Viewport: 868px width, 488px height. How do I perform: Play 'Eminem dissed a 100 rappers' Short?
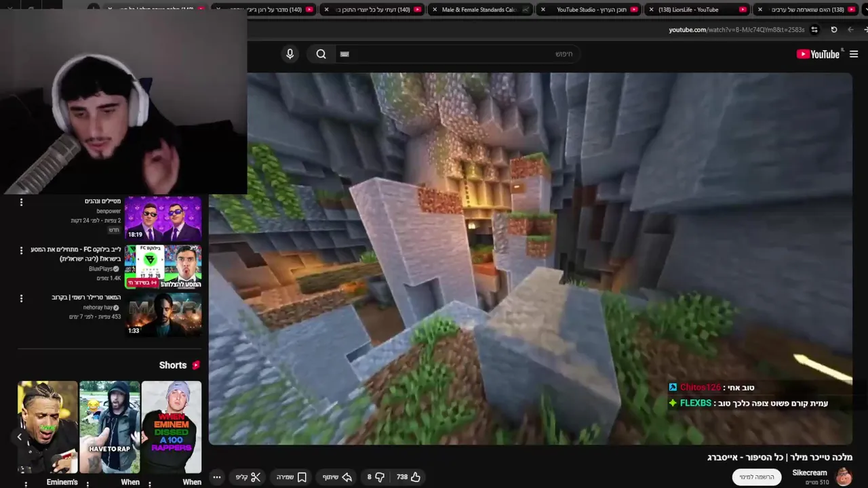pos(172,427)
